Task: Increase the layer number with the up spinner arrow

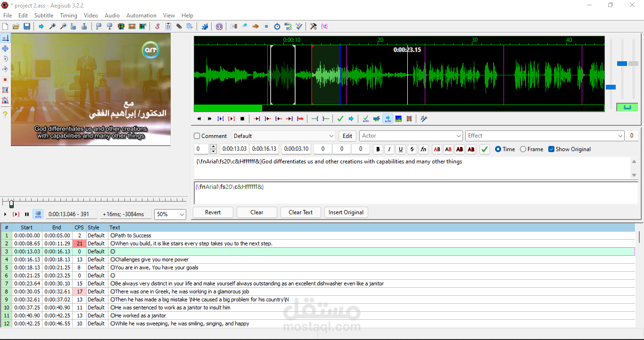Action: pos(213,147)
